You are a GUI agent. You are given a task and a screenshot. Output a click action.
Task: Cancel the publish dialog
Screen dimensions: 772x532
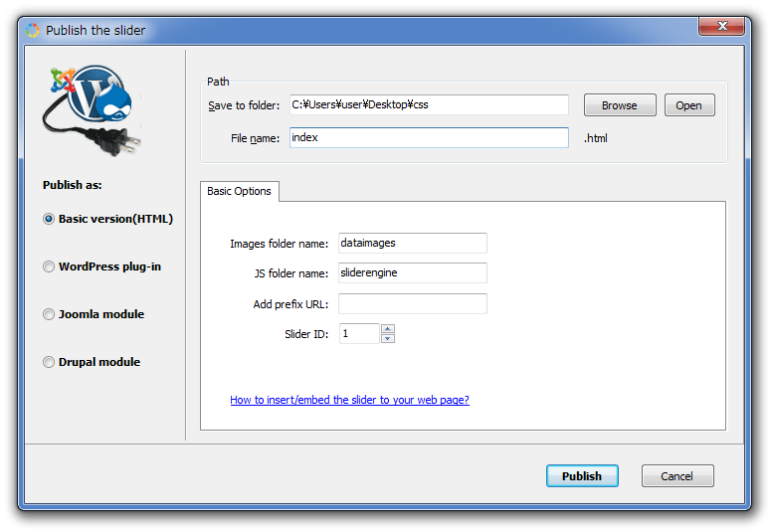(x=676, y=476)
